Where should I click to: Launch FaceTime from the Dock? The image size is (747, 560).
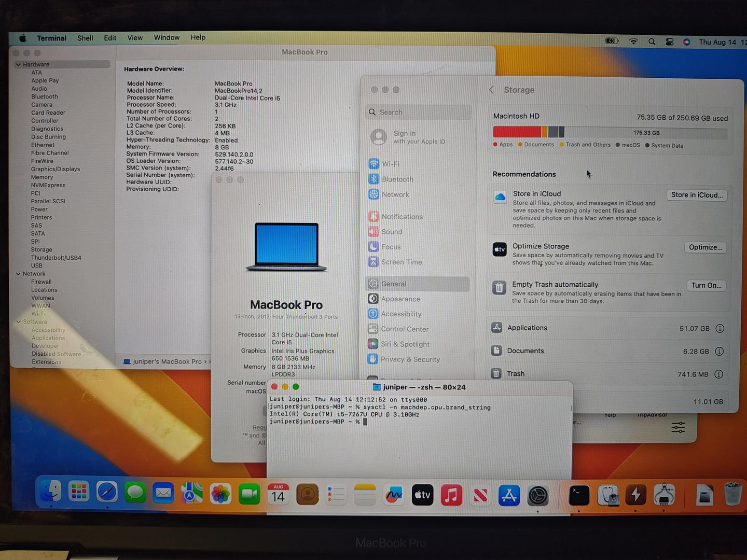coord(249,495)
